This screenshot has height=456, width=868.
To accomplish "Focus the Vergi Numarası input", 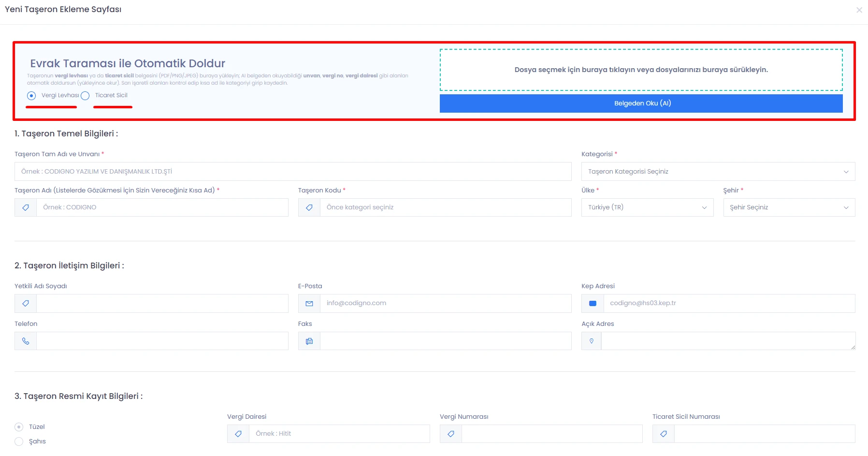I will click(x=552, y=434).
